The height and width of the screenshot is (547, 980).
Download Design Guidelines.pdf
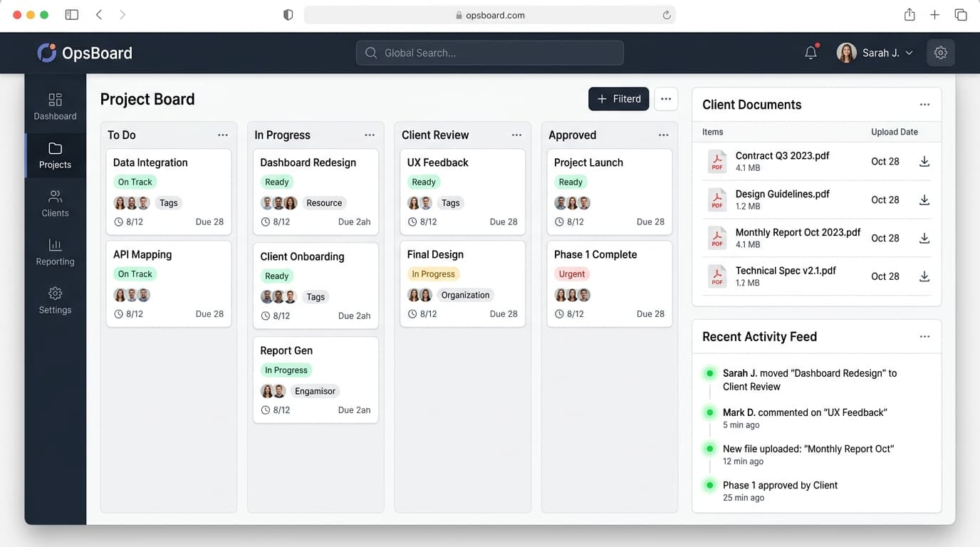click(924, 200)
